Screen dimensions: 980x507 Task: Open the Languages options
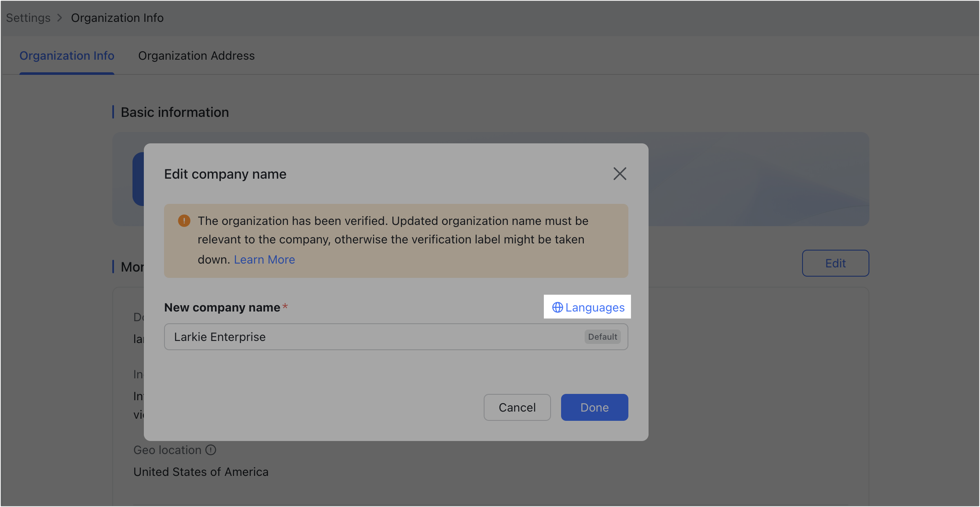594,307
